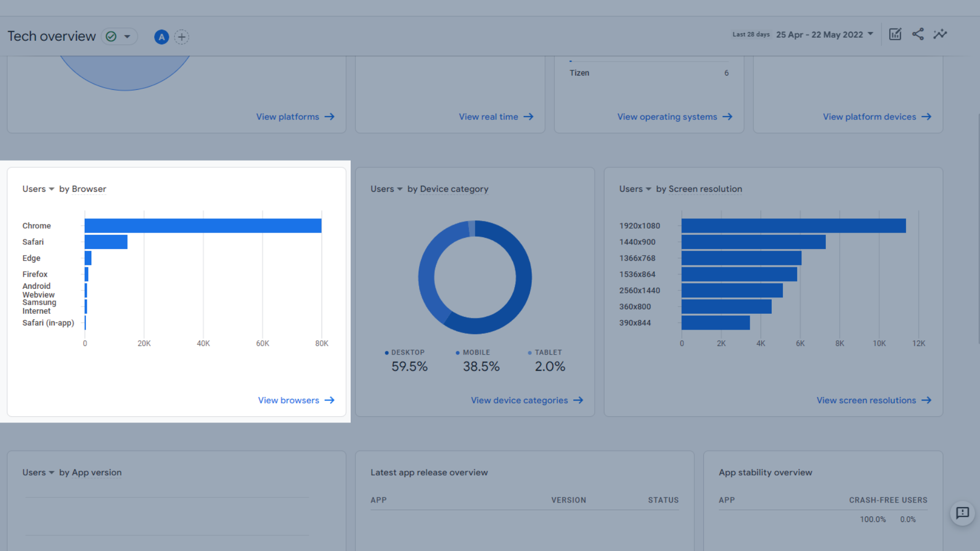Open View screen resolutions link
The height and width of the screenshot is (551, 980).
tap(866, 400)
